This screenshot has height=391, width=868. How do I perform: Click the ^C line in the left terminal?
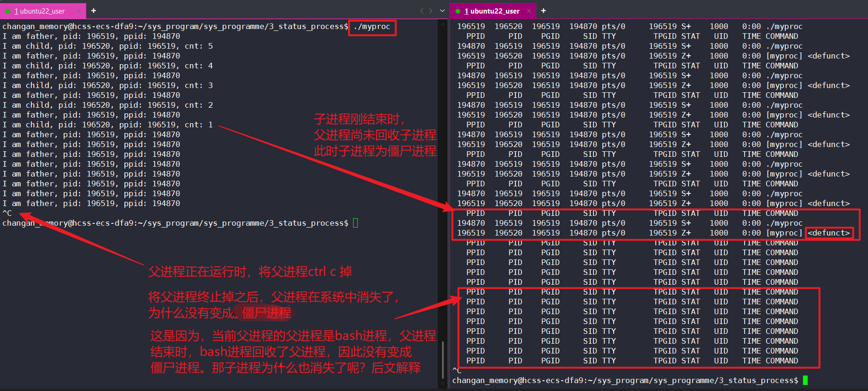coord(7,213)
